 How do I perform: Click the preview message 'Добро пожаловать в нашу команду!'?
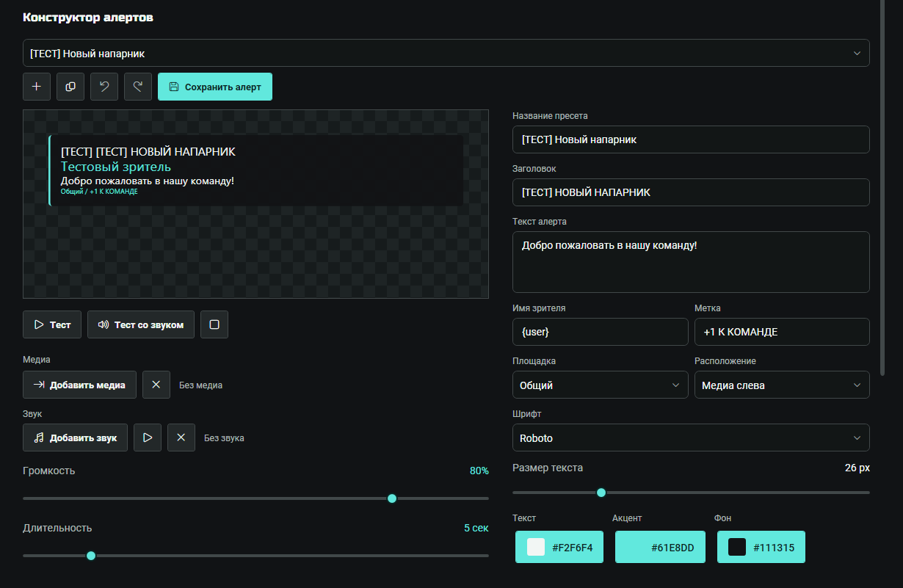tap(148, 181)
